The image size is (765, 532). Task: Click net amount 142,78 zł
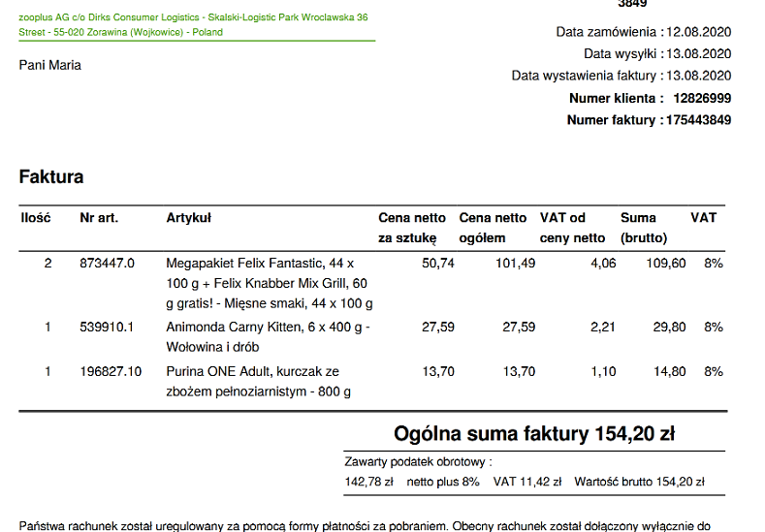coord(368,482)
